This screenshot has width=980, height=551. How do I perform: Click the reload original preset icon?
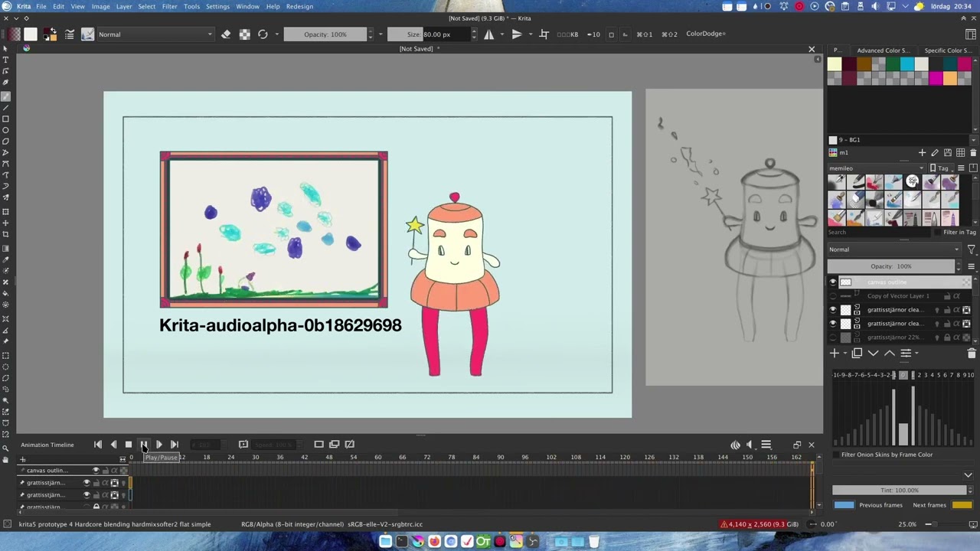[263, 34]
